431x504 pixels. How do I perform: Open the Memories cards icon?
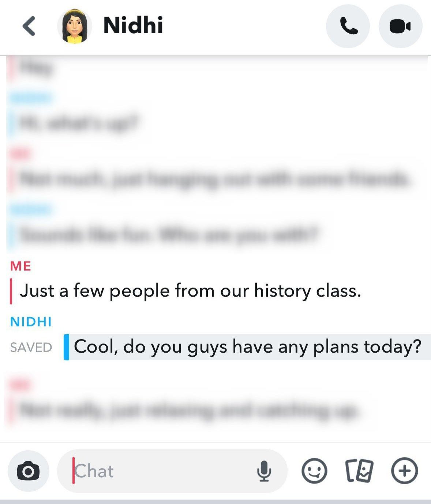point(359,471)
